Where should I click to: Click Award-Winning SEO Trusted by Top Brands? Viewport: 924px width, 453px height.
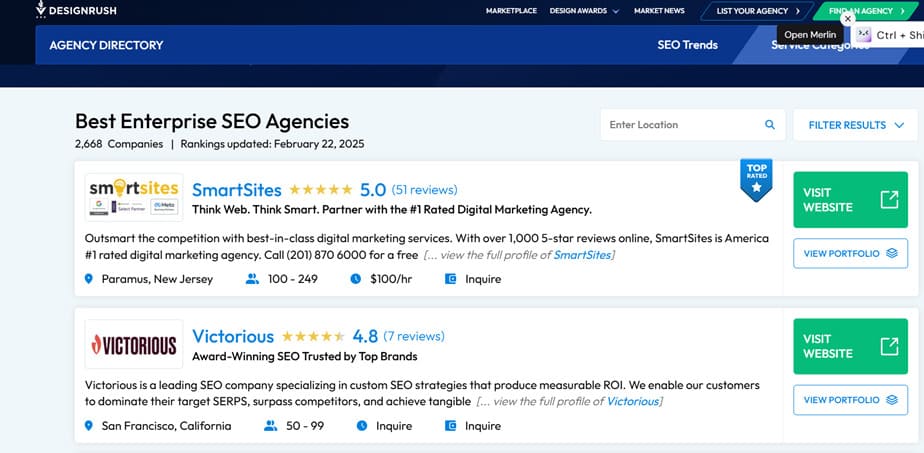click(305, 356)
